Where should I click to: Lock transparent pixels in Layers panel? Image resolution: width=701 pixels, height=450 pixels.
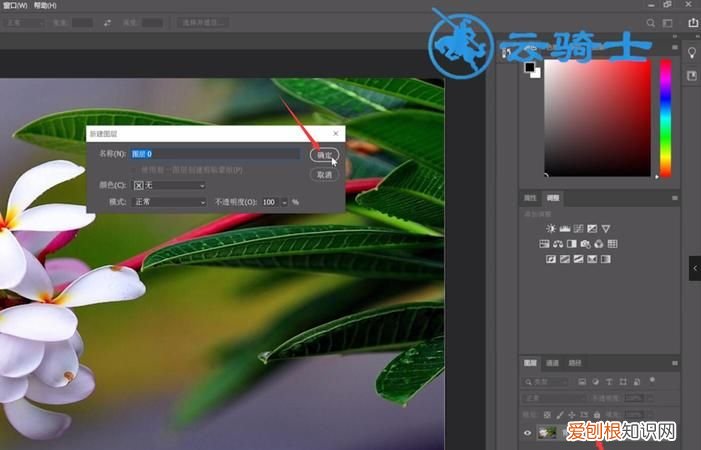point(547,415)
